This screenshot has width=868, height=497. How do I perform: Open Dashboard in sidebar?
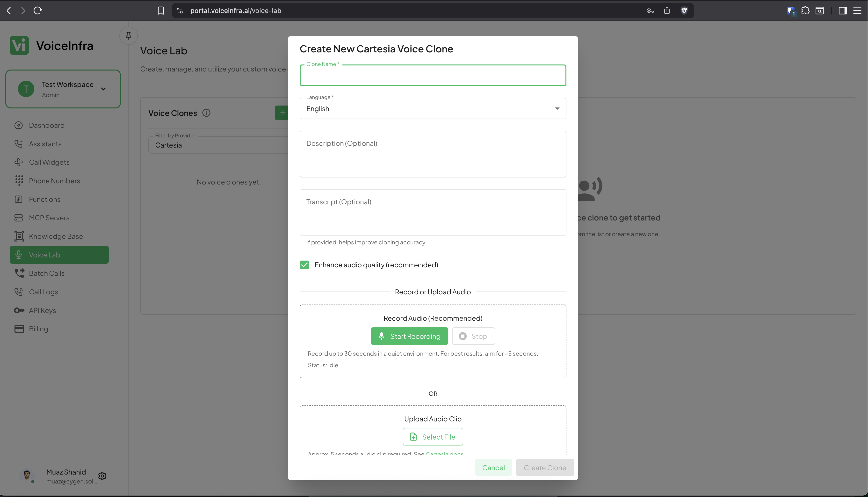click(x=59, y=125)
